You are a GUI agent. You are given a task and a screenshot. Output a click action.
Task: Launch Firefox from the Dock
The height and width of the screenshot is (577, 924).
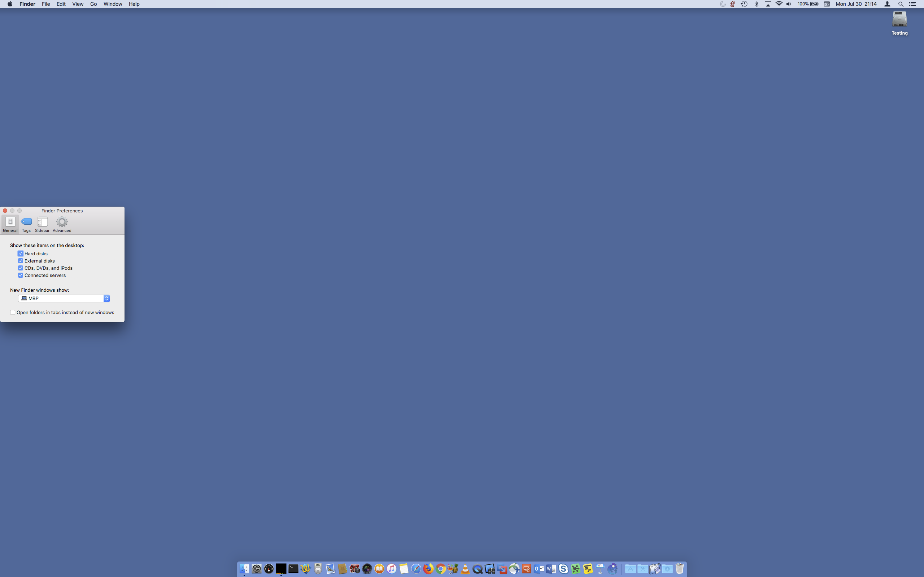(428, 569)
